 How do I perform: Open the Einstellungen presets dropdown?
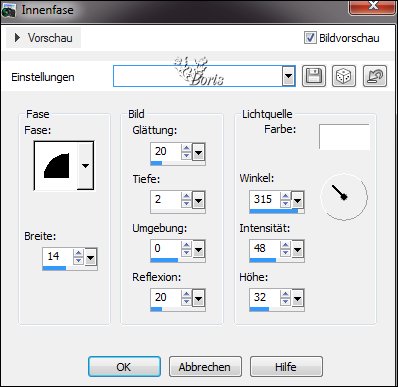pyautogui.click(x=288, y=76)
